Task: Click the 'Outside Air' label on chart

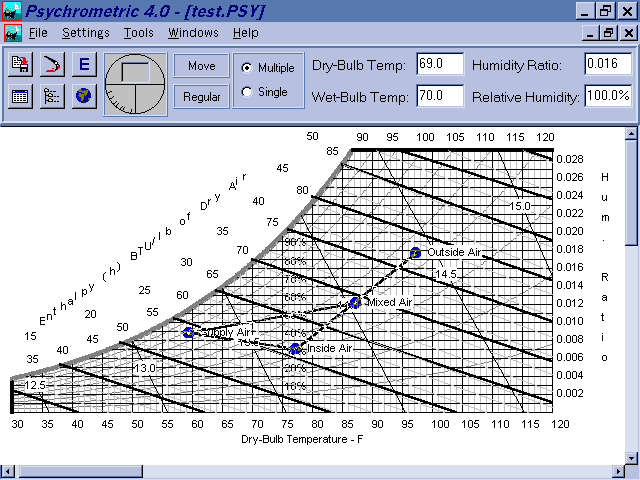Action: tap(454, 252)
